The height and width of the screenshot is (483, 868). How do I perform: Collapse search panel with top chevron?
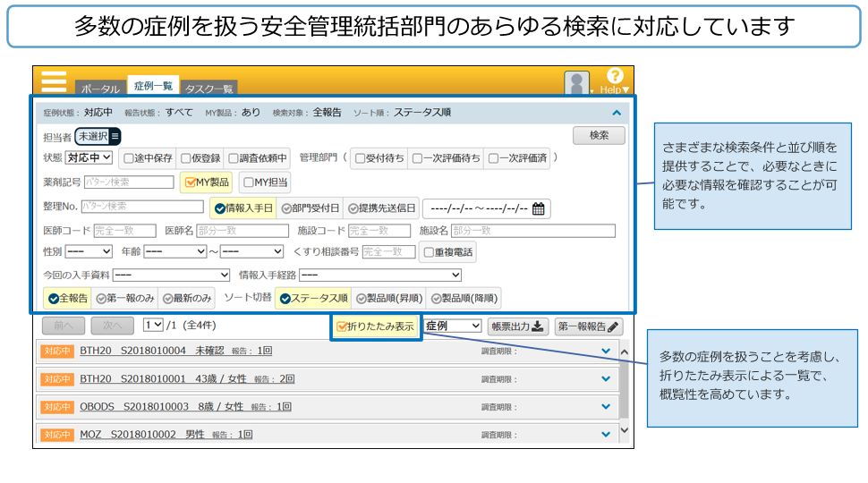(x=617, y=113)
